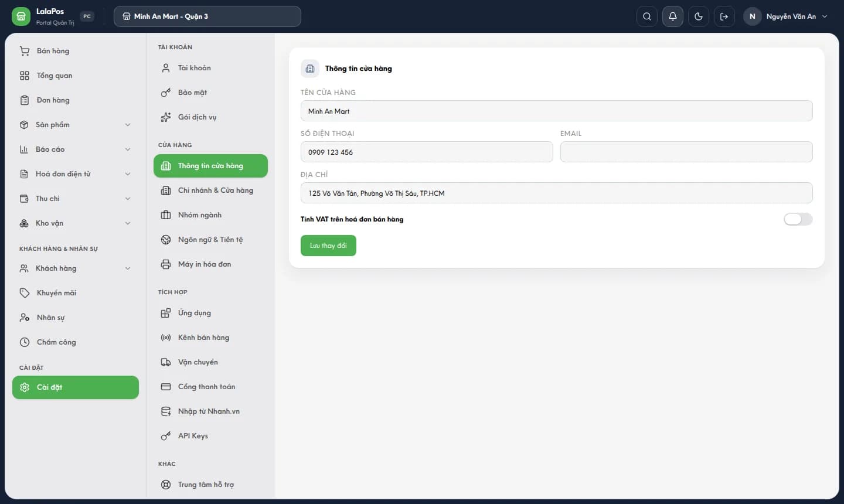The image size is (844, 504).
Task: Open the Chi nhánh & Cửa hàng settings
Action: tap(210, 190)
